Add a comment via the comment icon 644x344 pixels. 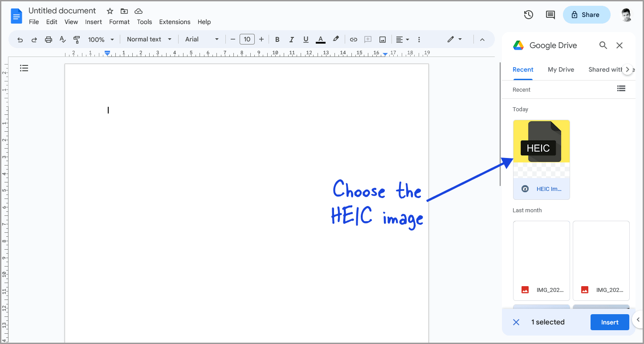(x=368, y=39)
